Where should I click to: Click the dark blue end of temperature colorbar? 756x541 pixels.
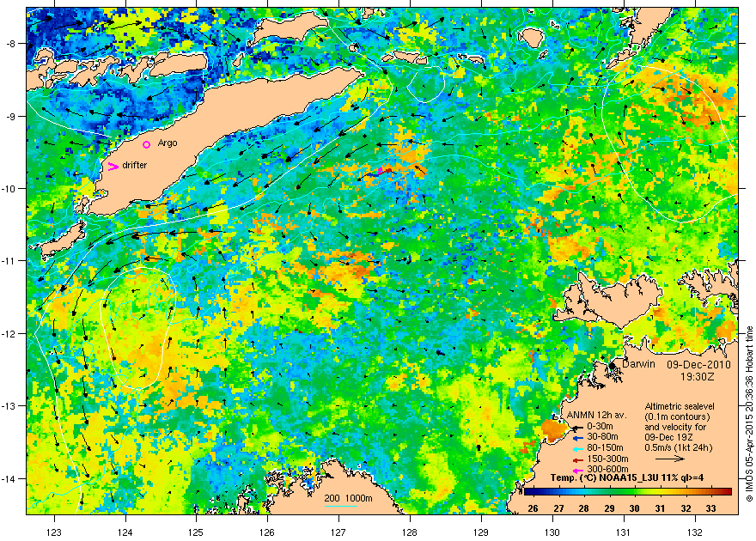(528, 492)
